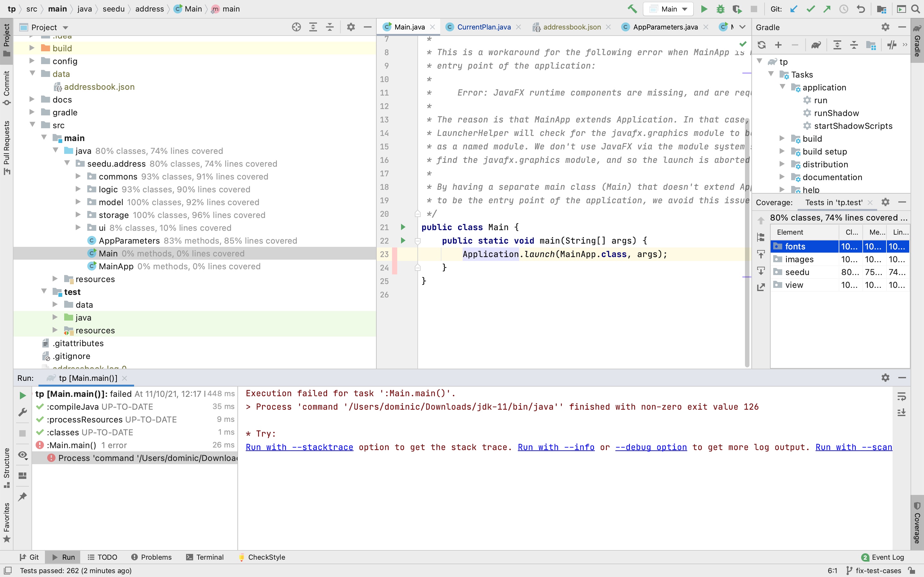Select the seedu row in Coverage table
Viewport: 924px width, 577px height.
click(x=797, y=272)
